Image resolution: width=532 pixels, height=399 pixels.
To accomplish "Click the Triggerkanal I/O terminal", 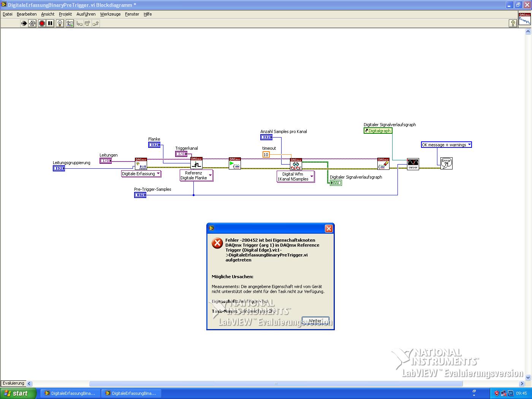I will [x=181, y=154].
